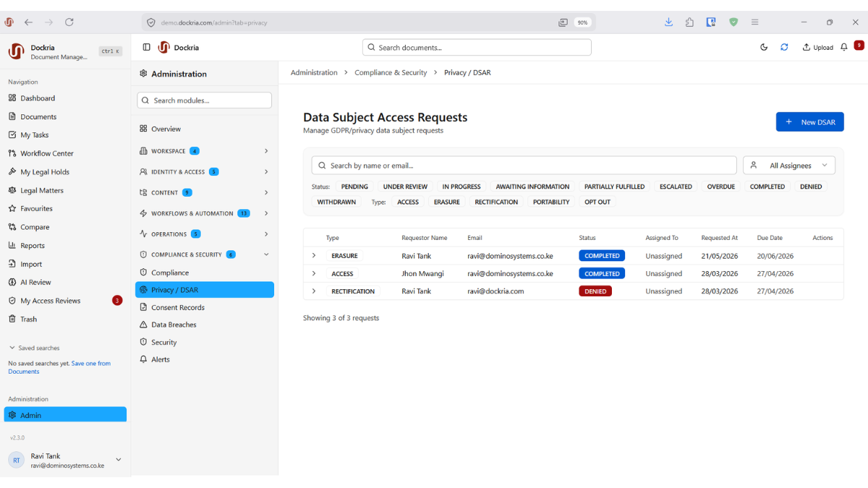Open Documents in left navigation
The image size is (868, 488).
[x=38, y=116]
